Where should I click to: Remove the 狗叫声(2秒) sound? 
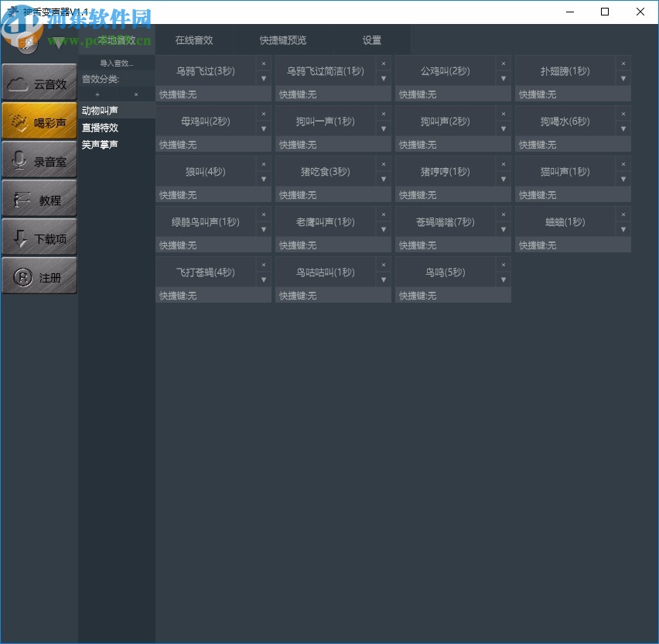(503, 114)
